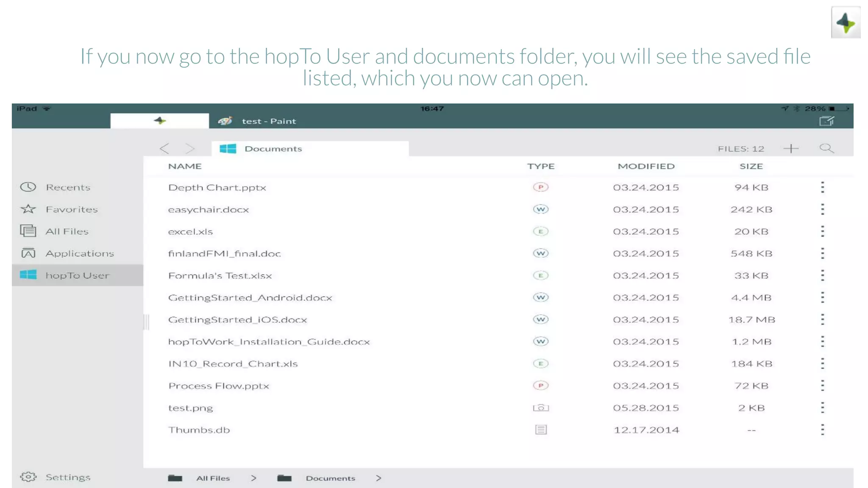Open GettingStarted_Android.docx
Screen dimensions: 868x488
pos(250,297)
